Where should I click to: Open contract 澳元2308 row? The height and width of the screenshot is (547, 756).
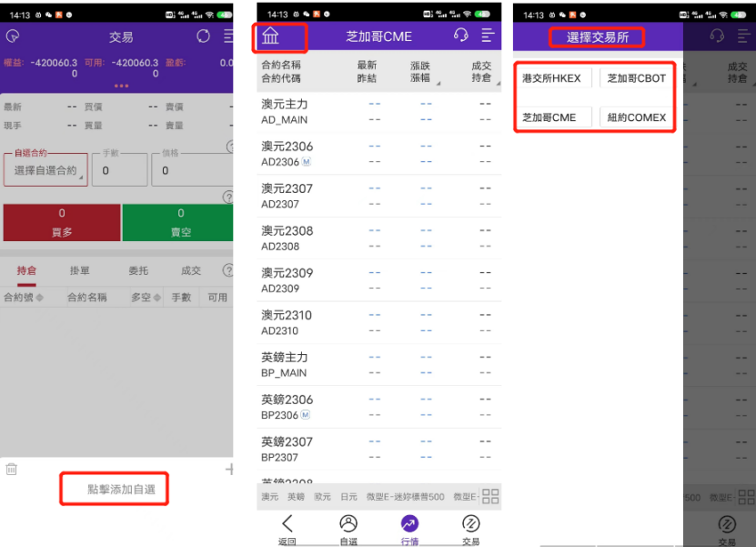click(379, 238)
